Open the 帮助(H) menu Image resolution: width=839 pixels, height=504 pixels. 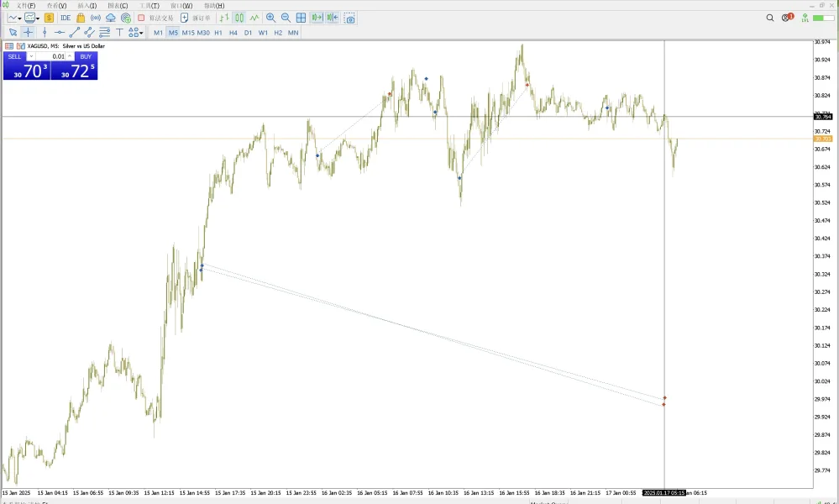tap(214, 5)
